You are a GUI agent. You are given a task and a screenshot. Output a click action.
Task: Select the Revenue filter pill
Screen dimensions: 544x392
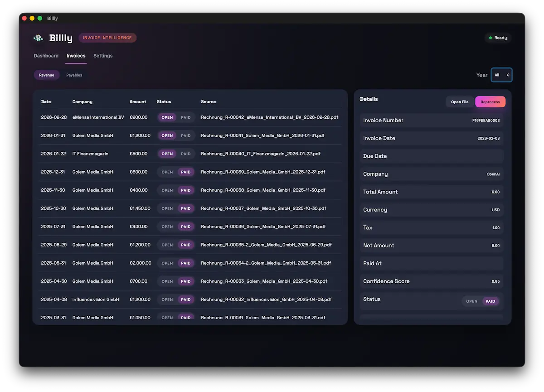pos(47,75)
